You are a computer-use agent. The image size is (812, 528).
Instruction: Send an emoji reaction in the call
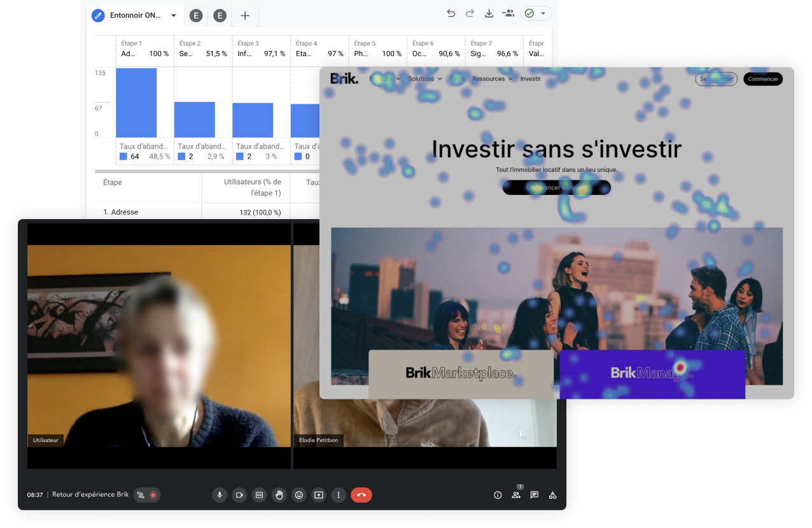click(x=299, y=495)
